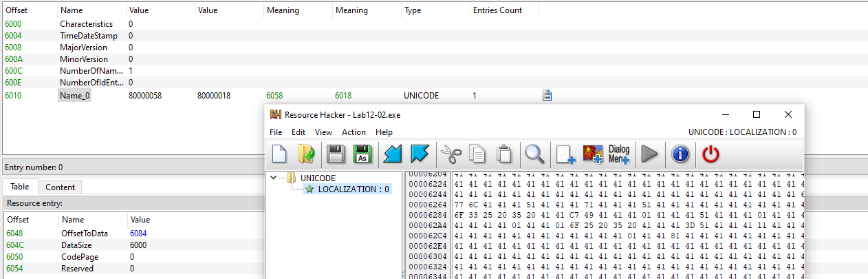
Task: Click the Reserved row name
Action: (76, 268)
